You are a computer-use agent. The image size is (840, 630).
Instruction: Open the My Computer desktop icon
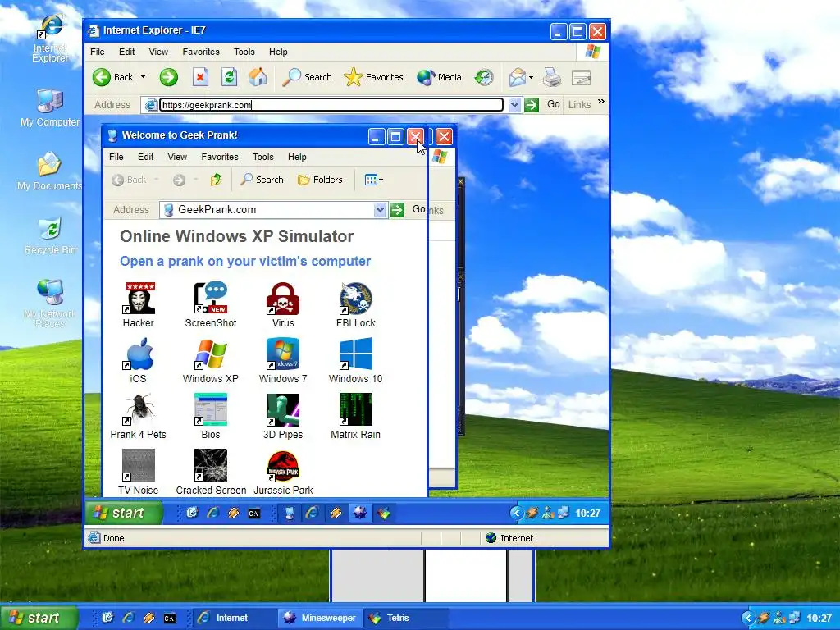pos(50,107)
